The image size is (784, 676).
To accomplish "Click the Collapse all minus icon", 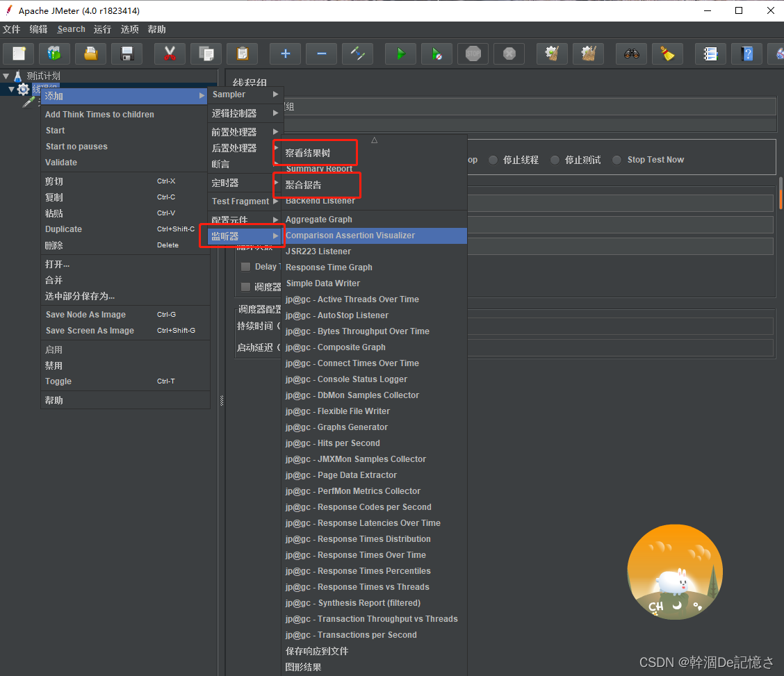I will tap(322, 53).
